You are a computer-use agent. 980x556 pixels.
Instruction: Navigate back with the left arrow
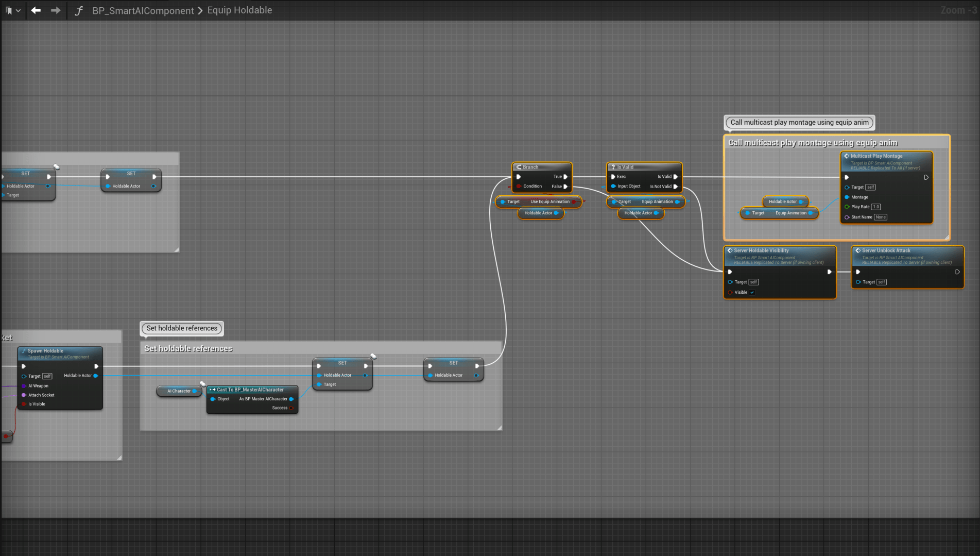coord(36,10)
